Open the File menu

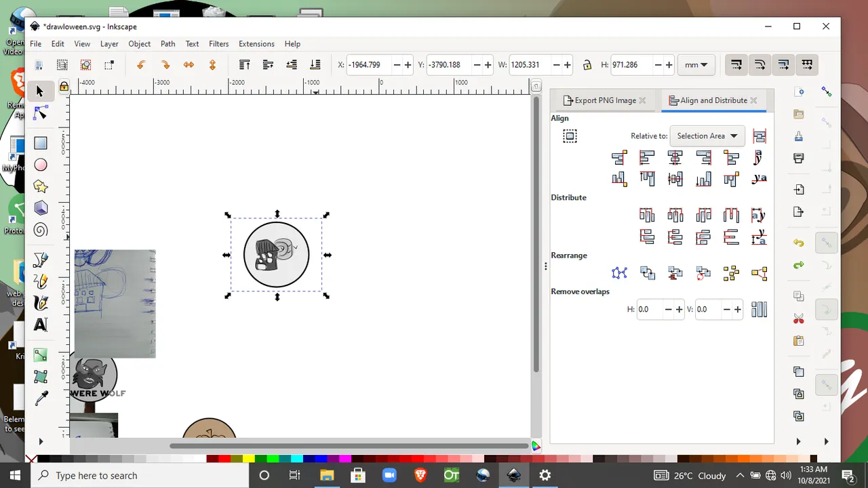pyautogui.click(x=35, y=43)
